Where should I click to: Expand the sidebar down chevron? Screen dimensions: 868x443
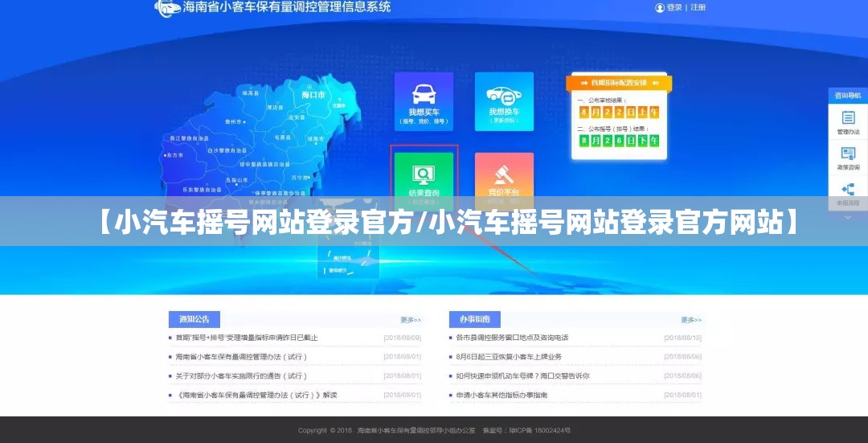[x=848, y=216]
